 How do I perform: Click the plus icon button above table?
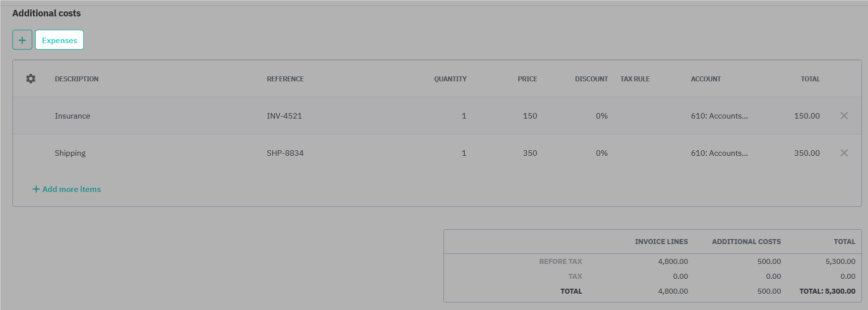(22, 40)
